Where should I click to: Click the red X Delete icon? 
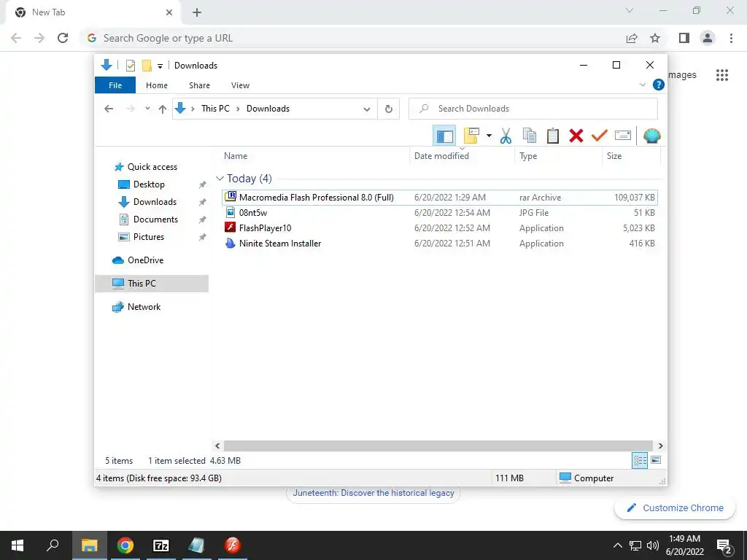(576, 136)
